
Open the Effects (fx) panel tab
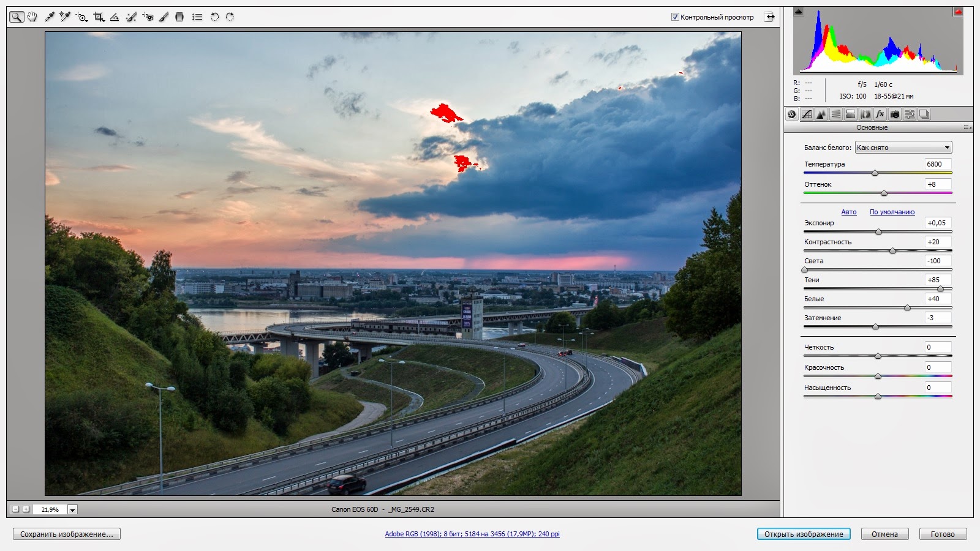pos(880,114)
